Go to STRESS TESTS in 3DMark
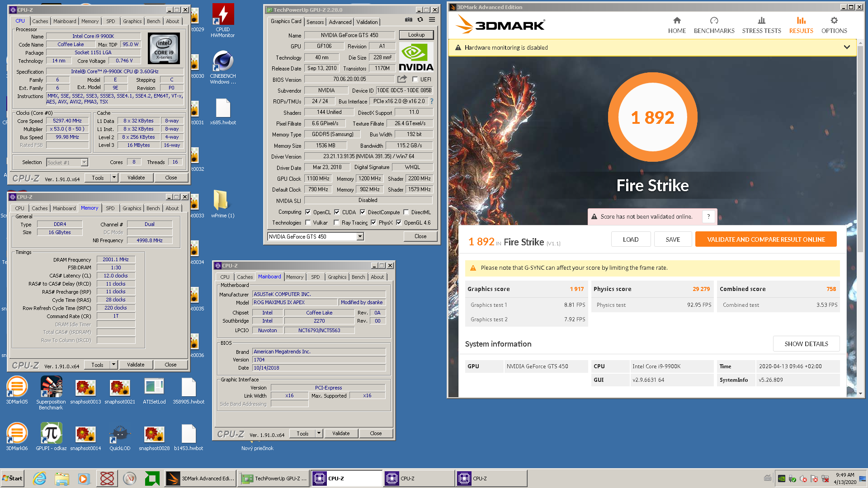 [761, 25]
